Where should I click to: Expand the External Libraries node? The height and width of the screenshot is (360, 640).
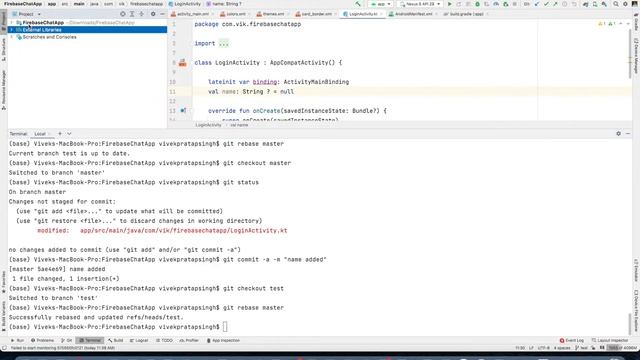click(x=11, y=30)
